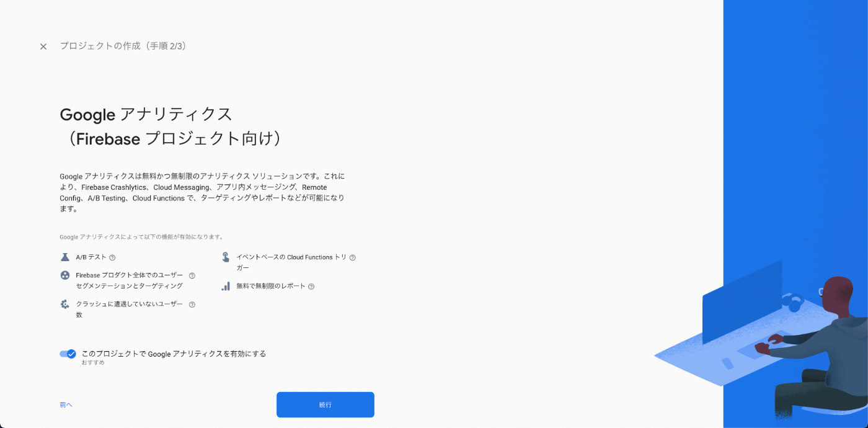Open help for クラッシュに遭遇していないユーザー数
Viewport: 868px width, 428px height.
click(192, 305)
